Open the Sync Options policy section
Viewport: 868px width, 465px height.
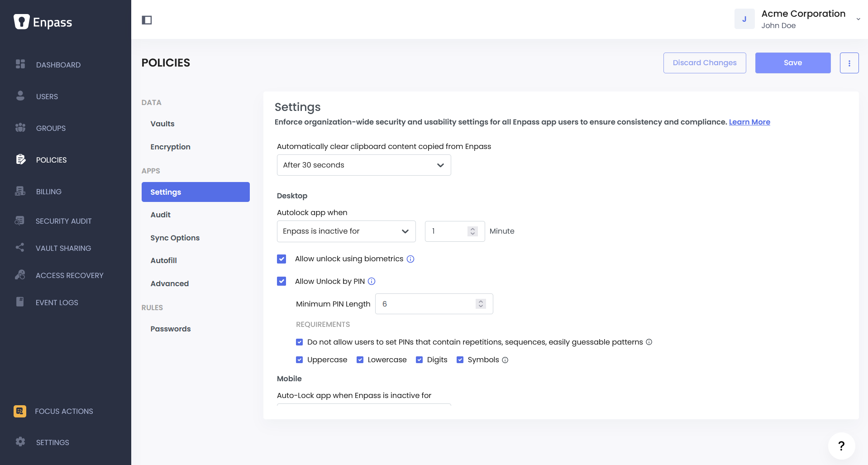175,238
